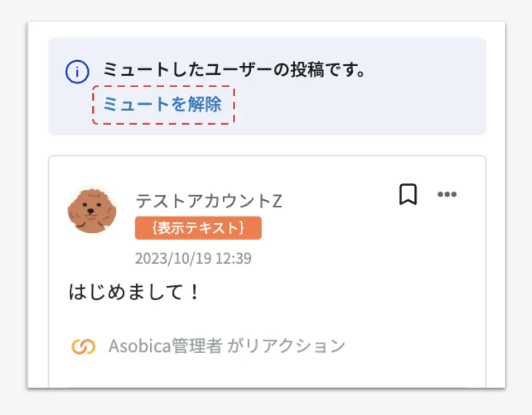Click the がリアクション text
This screenshot has width=532, height=415.
286,346
